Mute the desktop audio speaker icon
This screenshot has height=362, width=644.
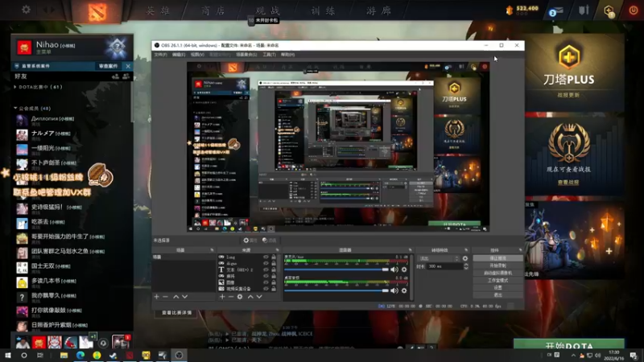point(394,290)
